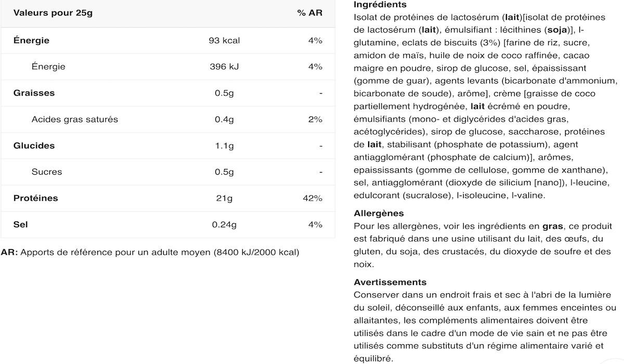The image size is (624, 364).
Task: Select the "93 kcal" energy value
Action: (224, 41)
